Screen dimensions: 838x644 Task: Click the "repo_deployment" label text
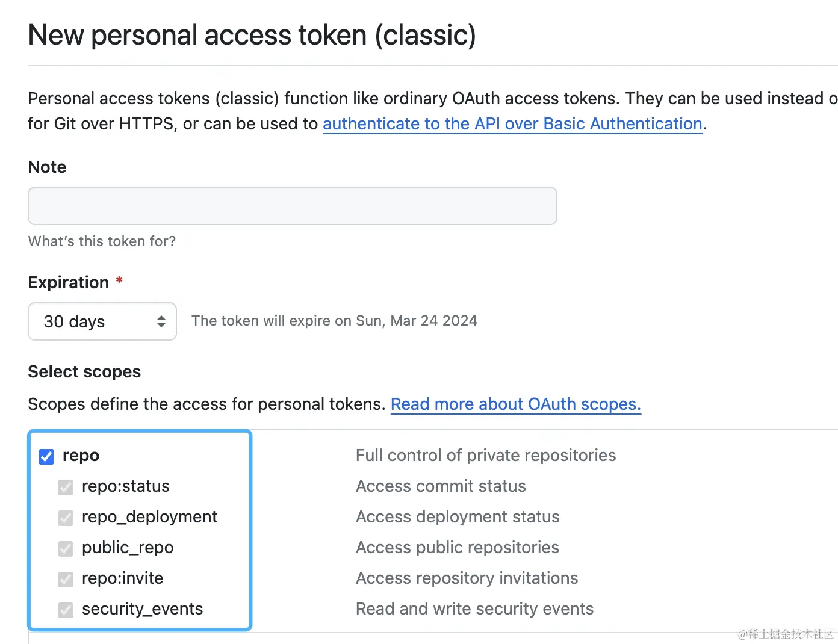point(149,517)
